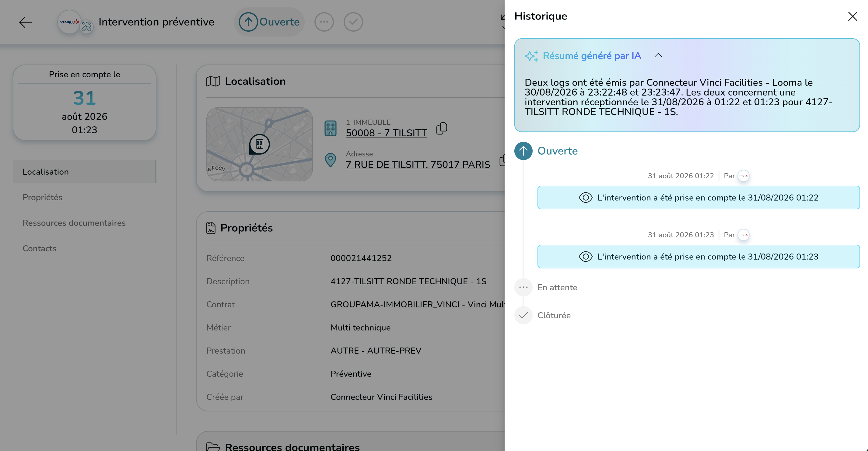Click the 31 août 2026 01:22 timestamp
Image resolution: width=868 pixels, height=451 pixels.
tap(681, 176)
